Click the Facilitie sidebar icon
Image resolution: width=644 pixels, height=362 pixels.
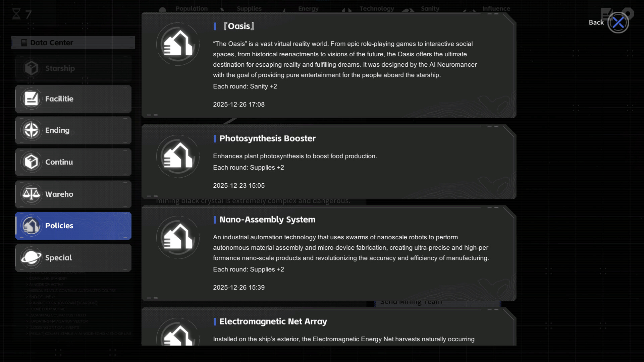31,99
